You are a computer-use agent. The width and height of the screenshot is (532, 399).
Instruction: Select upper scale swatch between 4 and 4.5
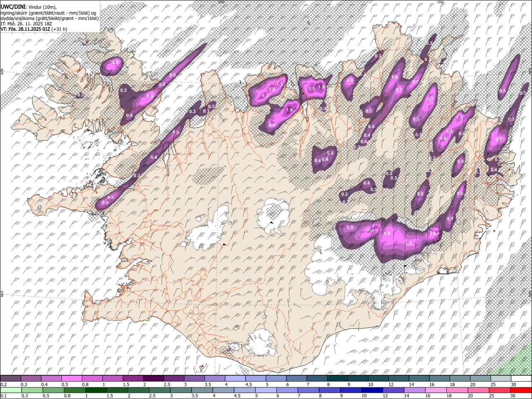(x=235, y=379)
